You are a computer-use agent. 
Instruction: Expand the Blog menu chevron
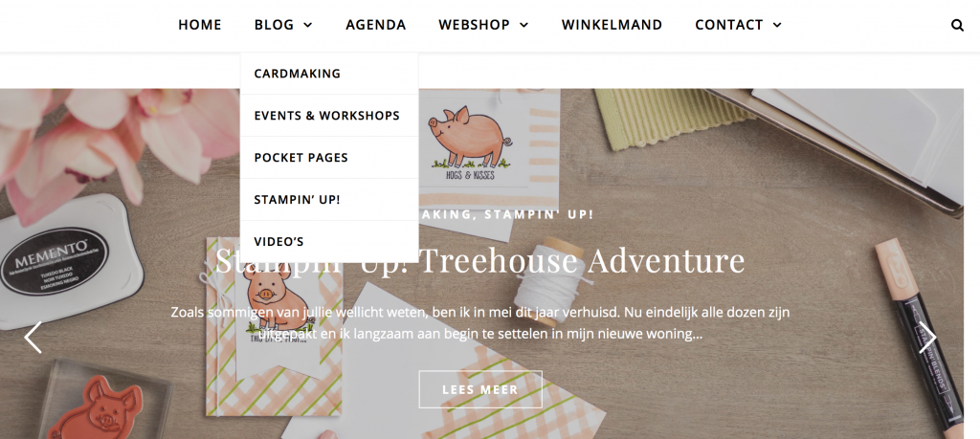[307, 26]
